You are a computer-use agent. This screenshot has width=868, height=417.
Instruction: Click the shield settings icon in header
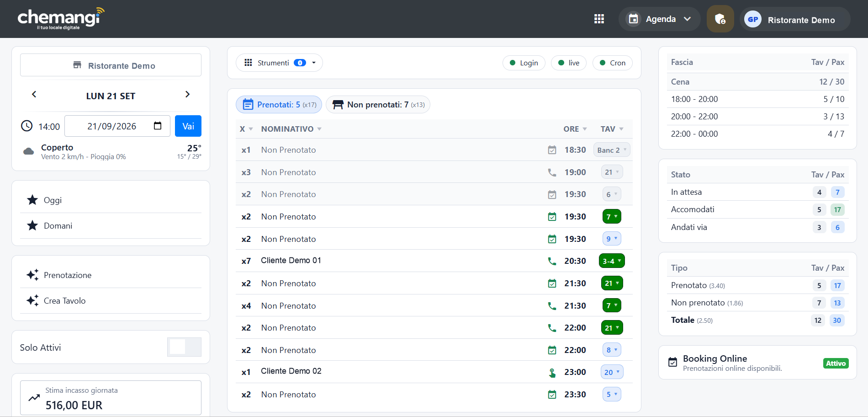(720, 19)
